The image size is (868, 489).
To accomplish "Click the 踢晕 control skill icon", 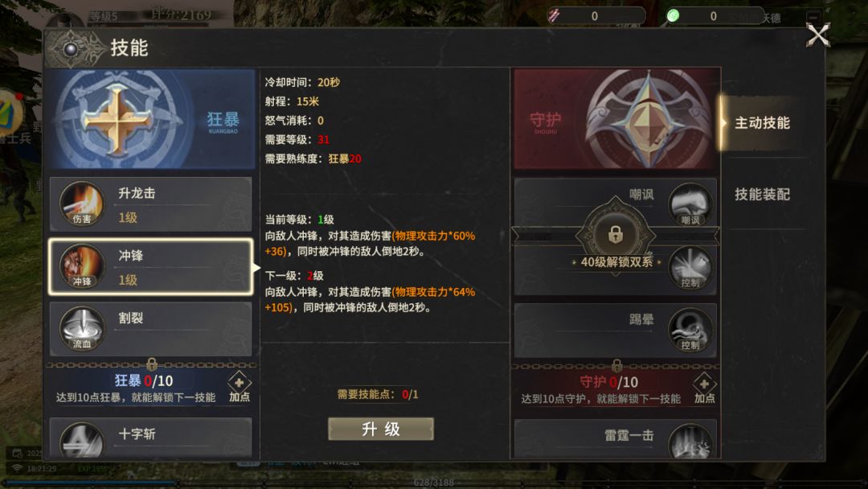I will pos(690,330).
